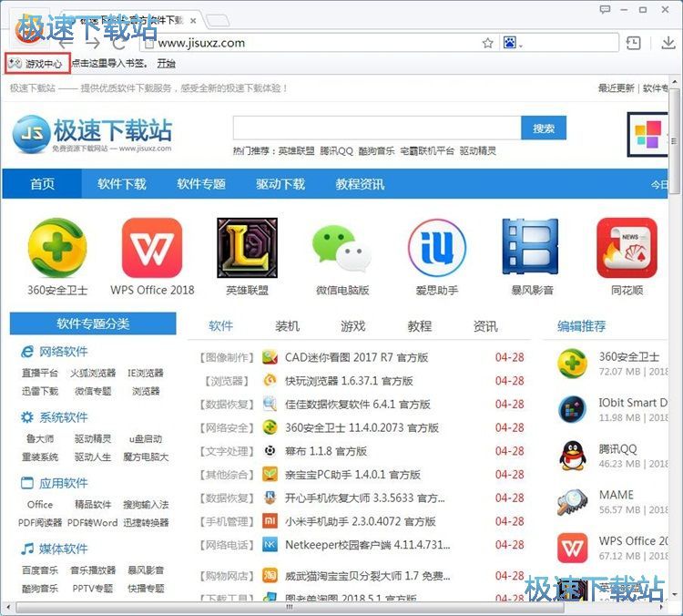Click 腾讯QQ penguin icon in 编辑推荐

click(573, 456)
